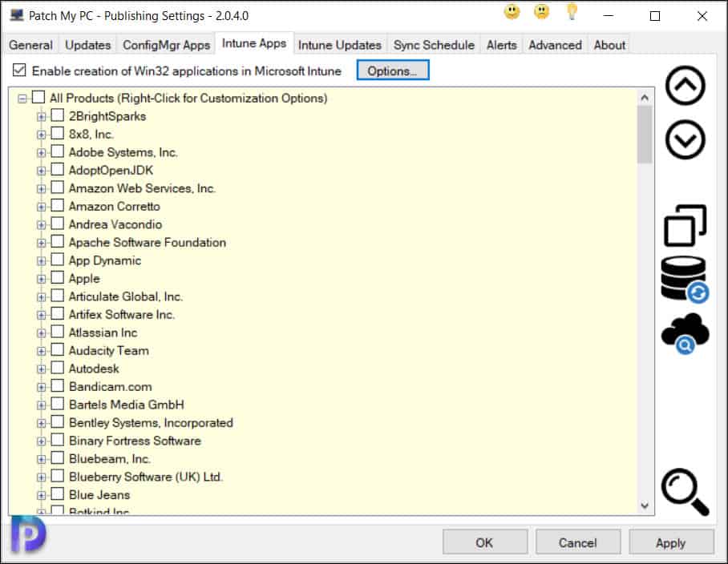The image size is (728, 564).
Task: Click the copy settings overlapping squares icon
Action: tap(685, 225)
